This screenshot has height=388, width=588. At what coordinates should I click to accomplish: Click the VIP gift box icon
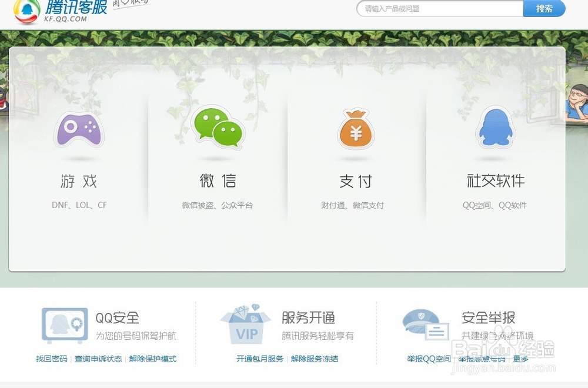click(x=246, y=325)
